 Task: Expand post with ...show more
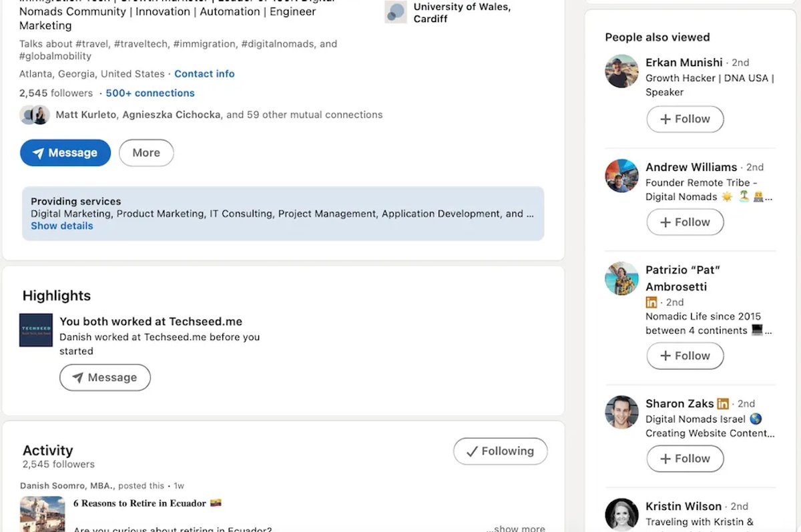(x=515, y=528)
